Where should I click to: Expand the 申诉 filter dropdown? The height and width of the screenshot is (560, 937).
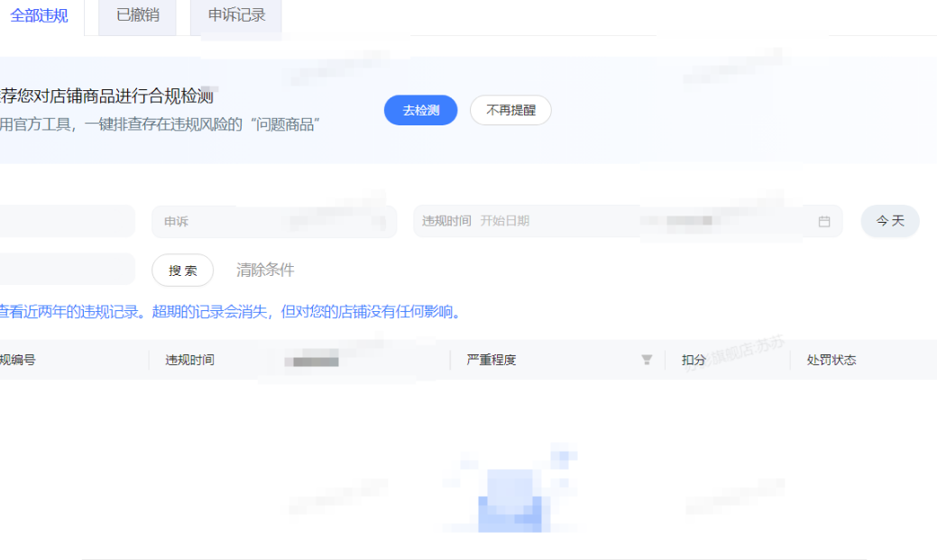pyautogui.click(x=273, y=221)
